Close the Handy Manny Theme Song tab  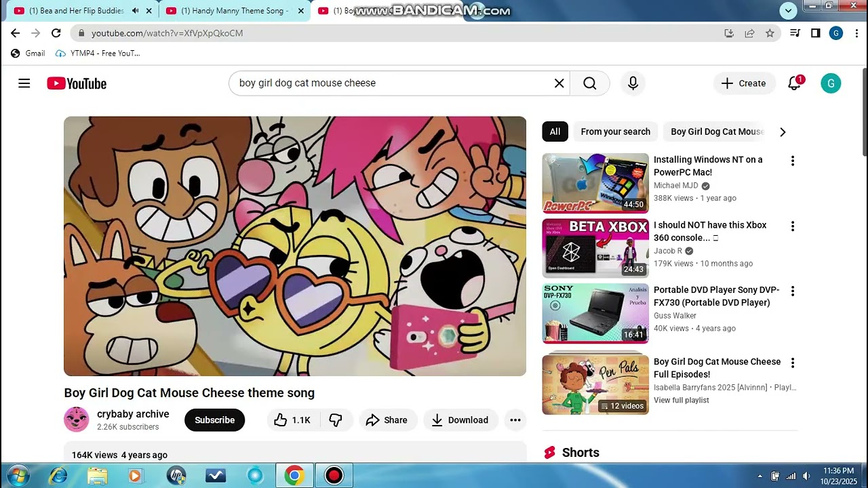point(301,11)
